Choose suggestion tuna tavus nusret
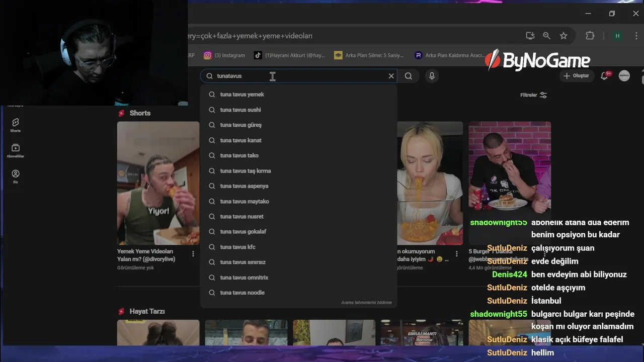Screen dimensions: 644x362 (x=298, y=216)
